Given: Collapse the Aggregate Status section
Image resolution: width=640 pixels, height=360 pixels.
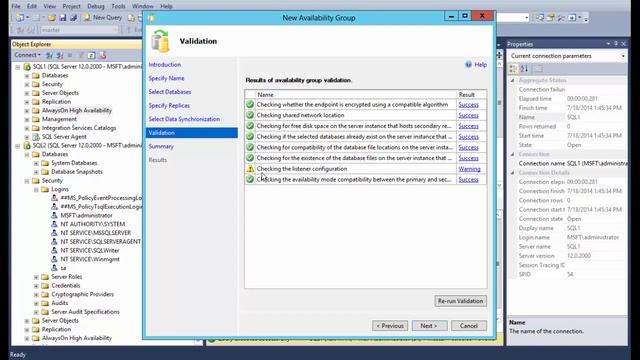Looking at the screenshot, I should click(x=513, y=80).
